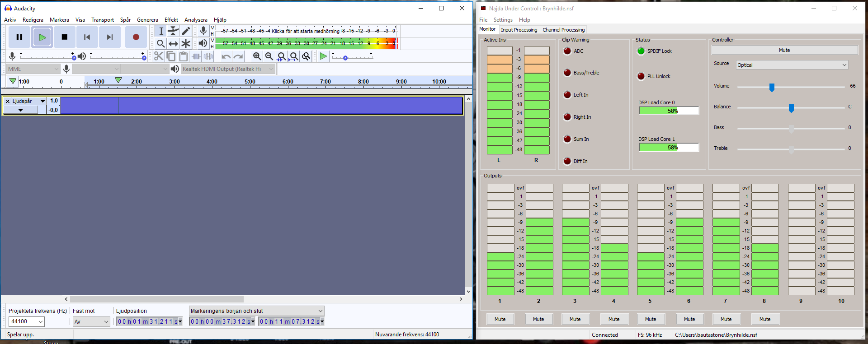
Task: Mute output channel 8
Action: tap(764, 319)
